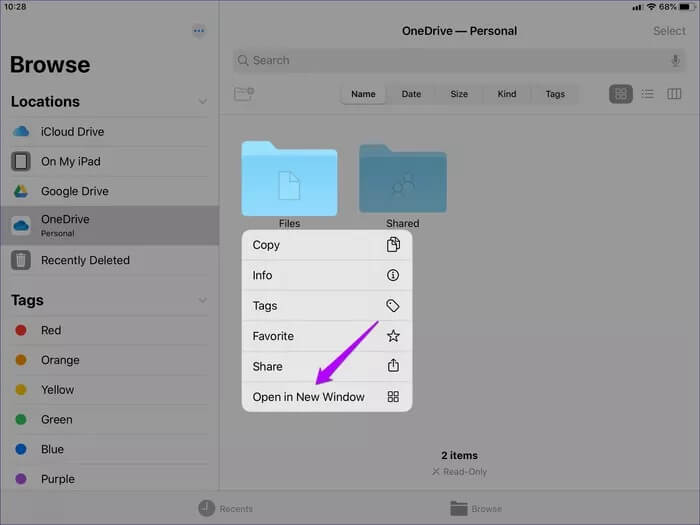Click the iCloud Drive cloud icon
This screenshot has height=525, width=700.
(x=21, y=132)
